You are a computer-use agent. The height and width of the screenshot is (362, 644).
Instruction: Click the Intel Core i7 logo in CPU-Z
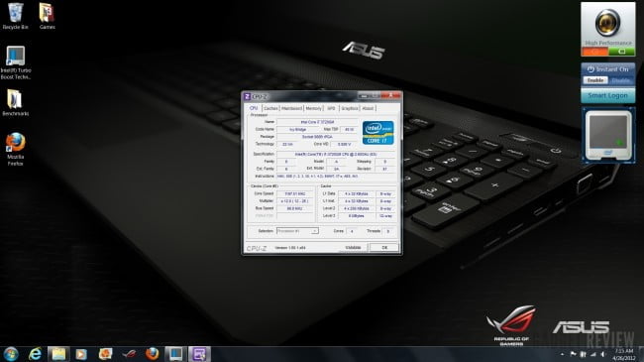(x=377, y=133)
